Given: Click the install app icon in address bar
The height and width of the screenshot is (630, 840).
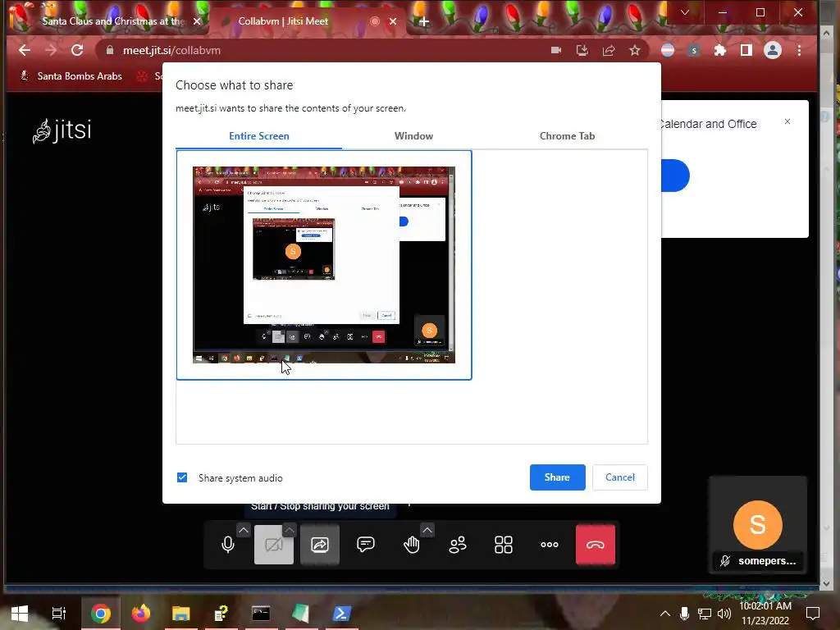Looking at the screenshot, I should tap(582, 50).
